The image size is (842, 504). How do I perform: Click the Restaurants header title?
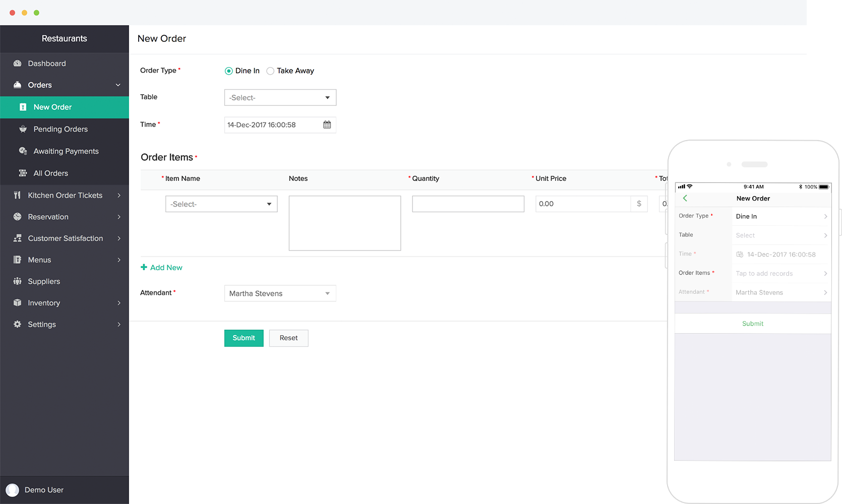tap(65, 38)
